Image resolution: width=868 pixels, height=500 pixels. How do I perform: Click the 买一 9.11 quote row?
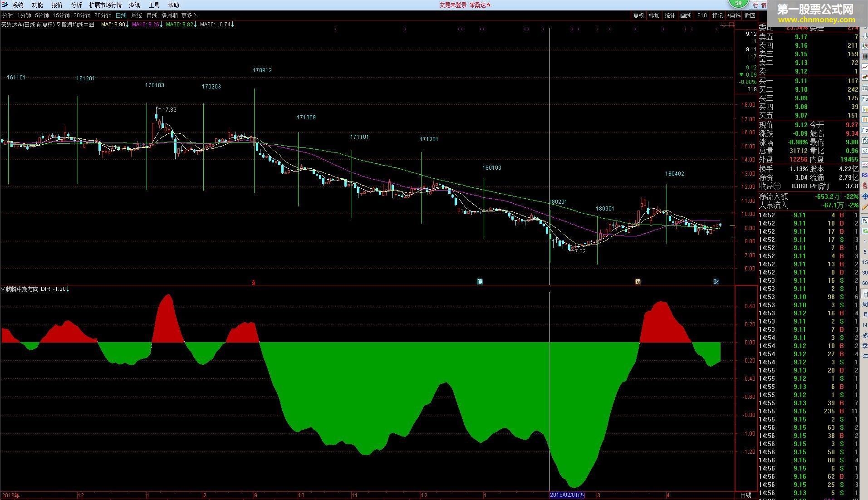pos(809,81)
